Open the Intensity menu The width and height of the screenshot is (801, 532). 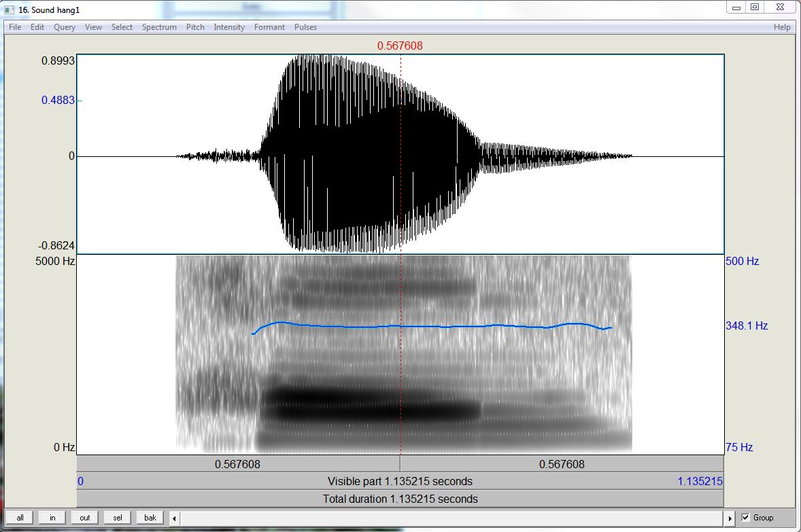tap(229, 27)
